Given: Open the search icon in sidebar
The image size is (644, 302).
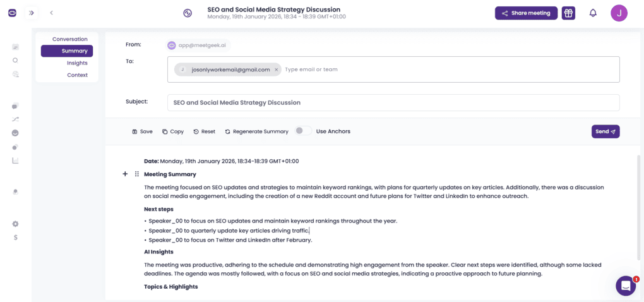Looking at the screenshot, I should 15,60.
